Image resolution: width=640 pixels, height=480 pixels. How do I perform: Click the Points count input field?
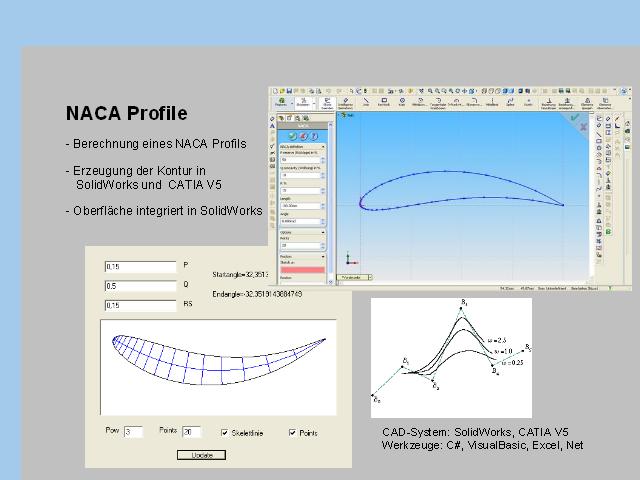[x=192, y=432]
